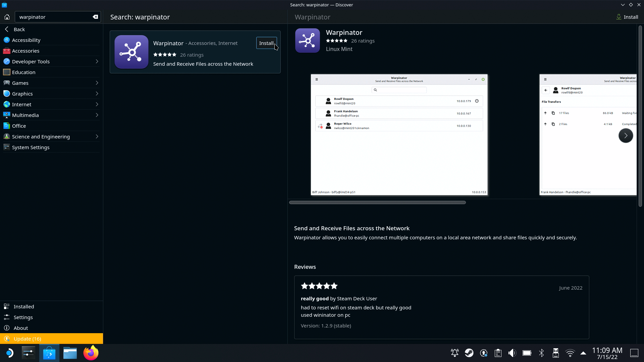Viewport: 644px width, 362px height.
Task: Open the notifications bell in tray
Action: (454, 353)
